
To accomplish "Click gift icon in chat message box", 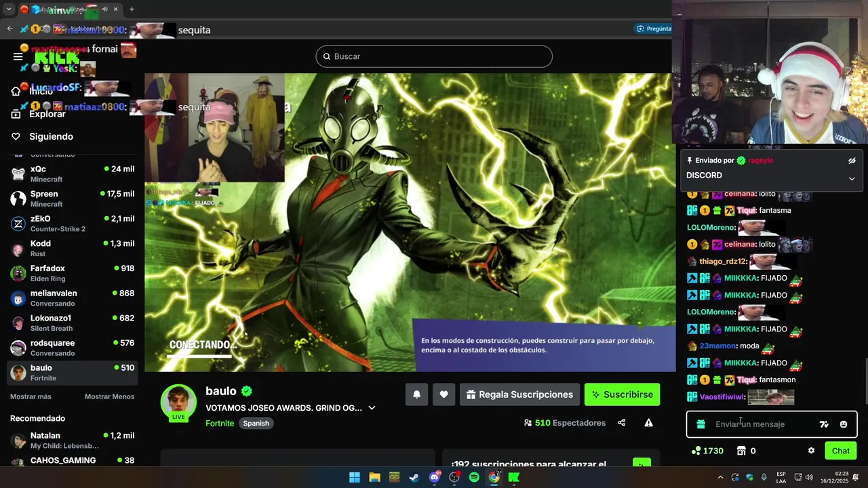I will pos(701,424).
